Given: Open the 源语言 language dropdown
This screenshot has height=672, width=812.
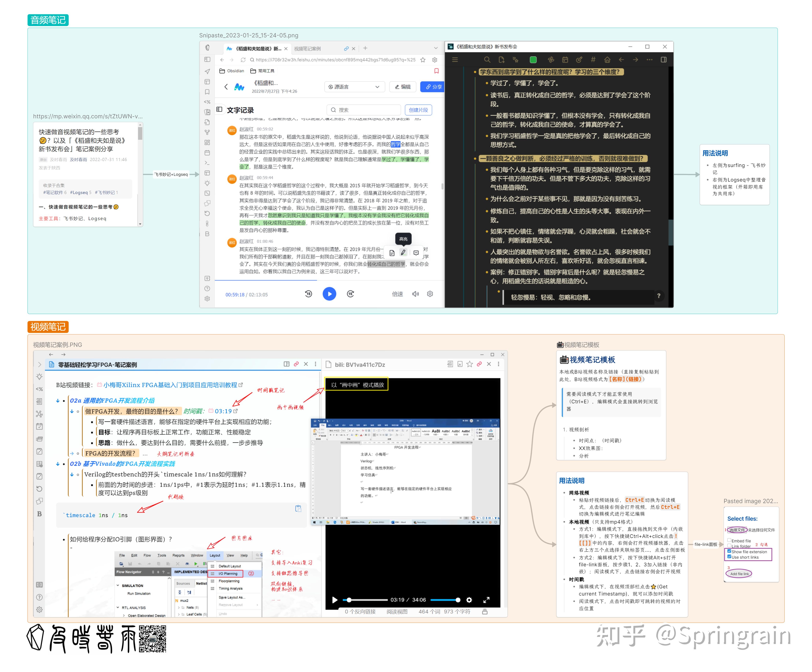Looking at the screenshot, I should point(354,87).
